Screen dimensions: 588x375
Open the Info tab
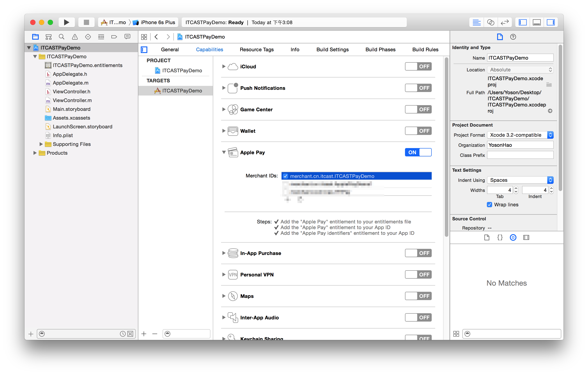[x=295, y=50]
